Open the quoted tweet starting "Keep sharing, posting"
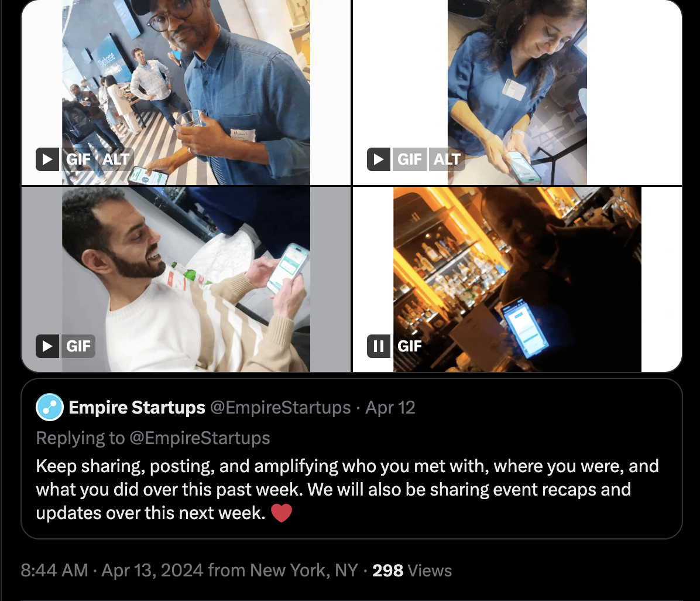 point(351,489)
